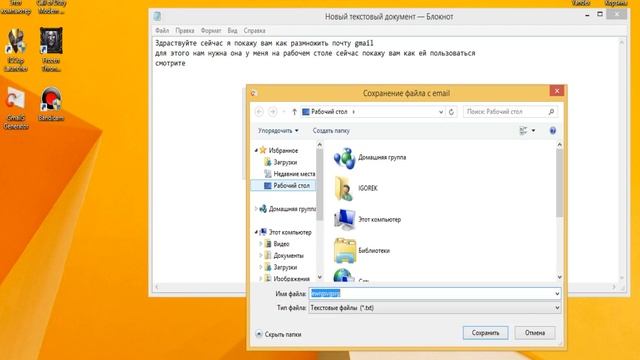Select the Документы folder in the tree
Image resolution: width=640 pixels, height=360 pixels.
point(284,256)
